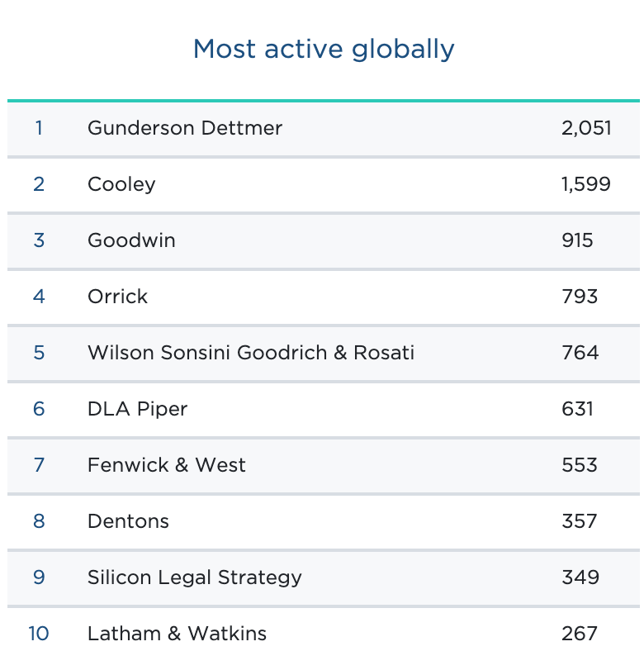
Task: Open the Dentons firm entry
Action: [x=128, y=521]
